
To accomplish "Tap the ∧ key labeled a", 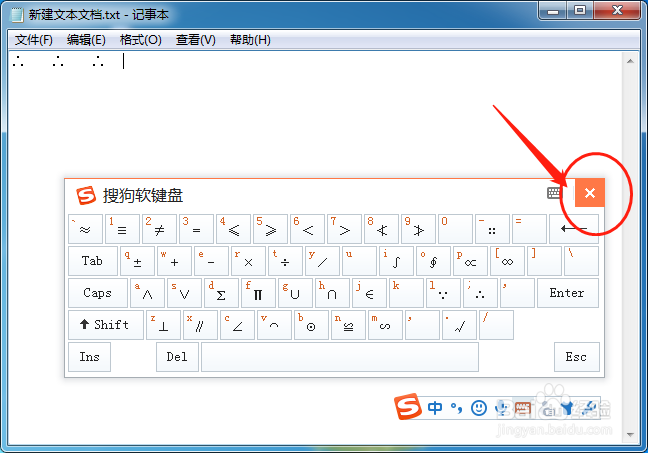I will point(148,293).
